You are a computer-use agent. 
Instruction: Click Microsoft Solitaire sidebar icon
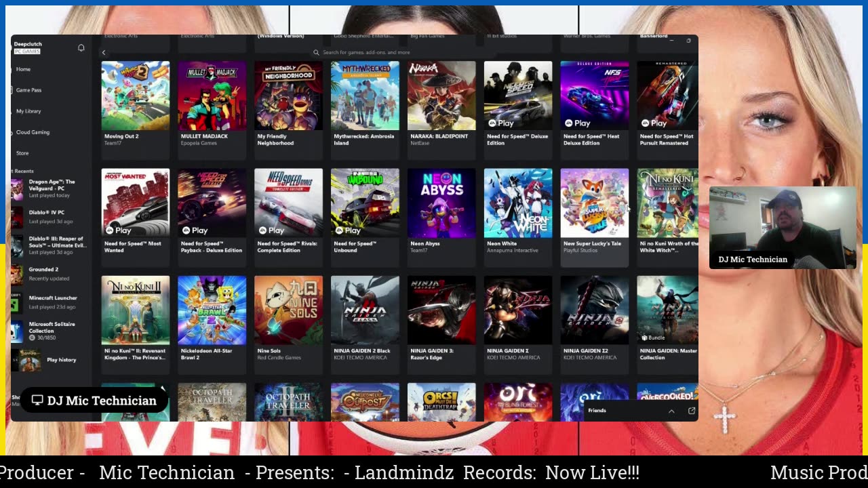click(17, 331)
